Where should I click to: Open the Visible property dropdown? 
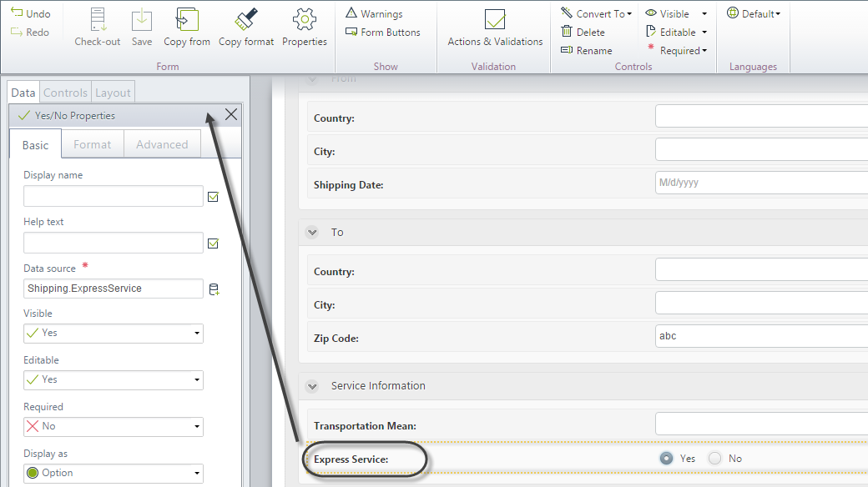pos(113,334)
